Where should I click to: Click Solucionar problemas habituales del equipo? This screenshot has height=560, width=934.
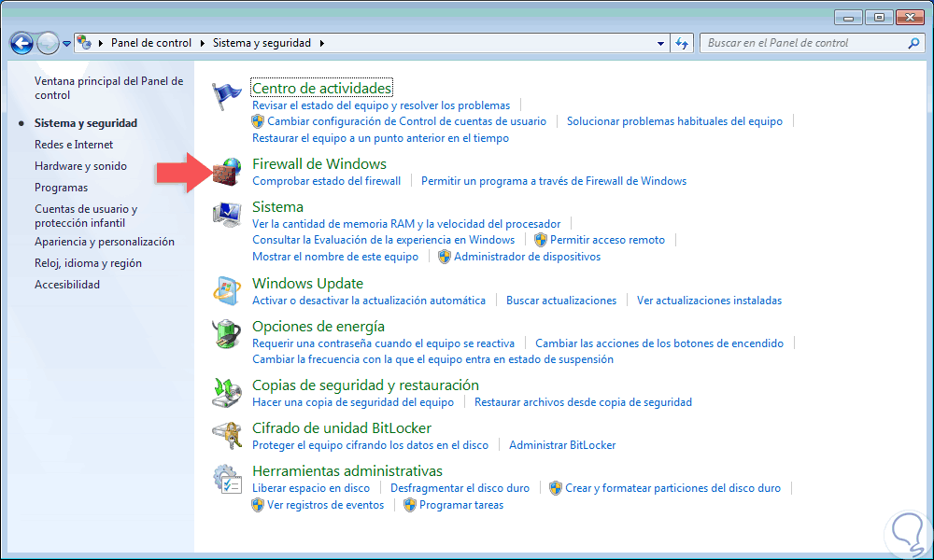[x=675, y=121]
